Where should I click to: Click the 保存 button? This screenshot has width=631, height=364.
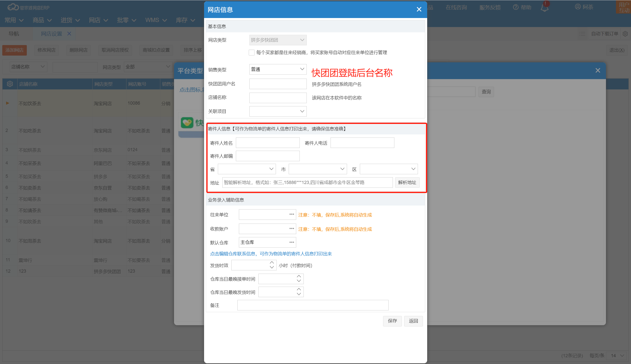coord(392,321)
